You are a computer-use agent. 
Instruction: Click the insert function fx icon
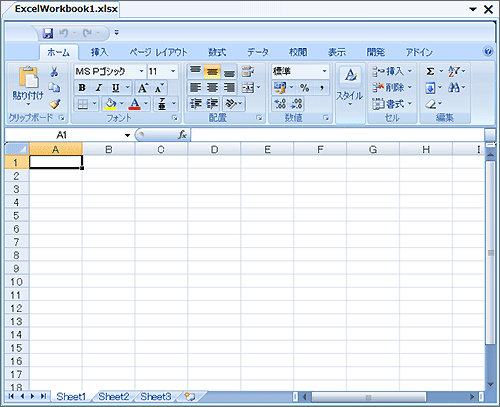[182, 135]
